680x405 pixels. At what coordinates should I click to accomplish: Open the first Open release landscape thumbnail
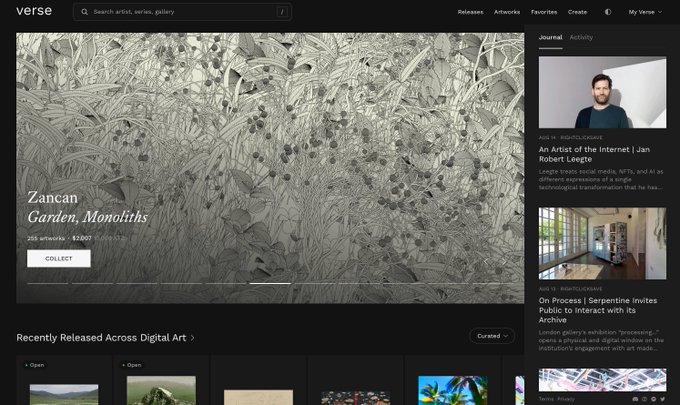(64, 395)
